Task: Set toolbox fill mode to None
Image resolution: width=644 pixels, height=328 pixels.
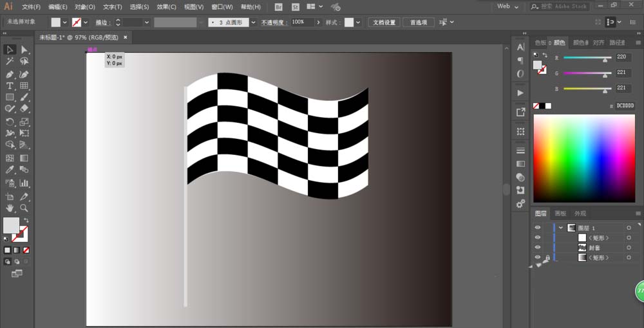Action: (26, 250)
